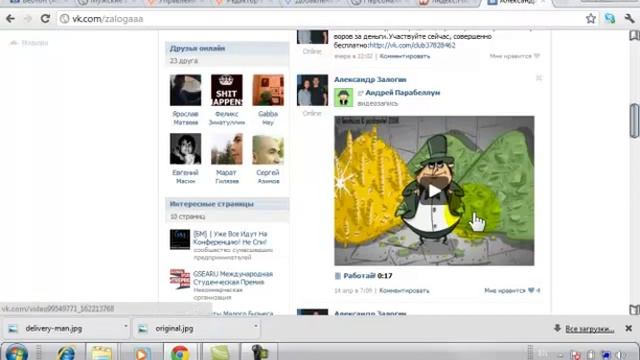Click Комментировать under the video post
Viewport: 640px width, 360px height.
click(x=404, y=291)
